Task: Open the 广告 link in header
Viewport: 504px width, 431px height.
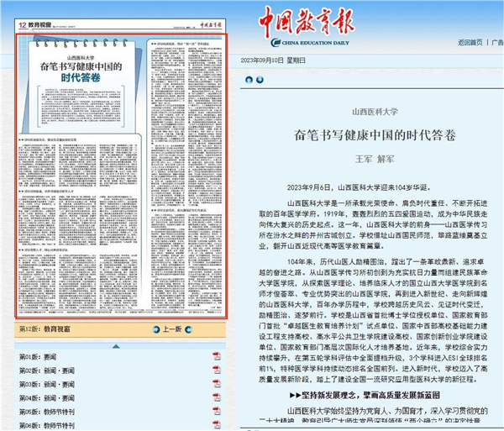Action: [497, 41]
